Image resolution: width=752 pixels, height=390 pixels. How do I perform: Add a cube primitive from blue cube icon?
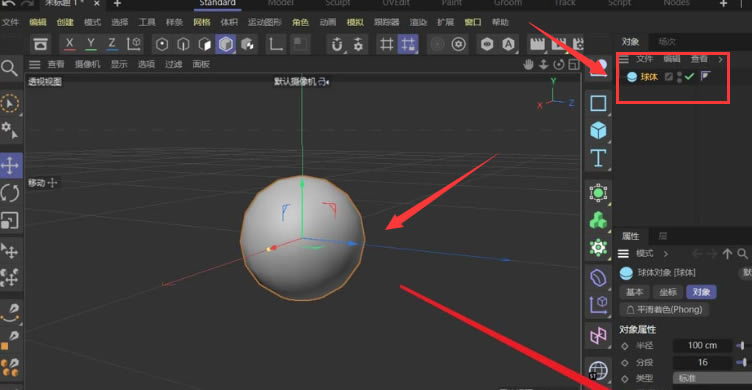(x=598, y=130)
